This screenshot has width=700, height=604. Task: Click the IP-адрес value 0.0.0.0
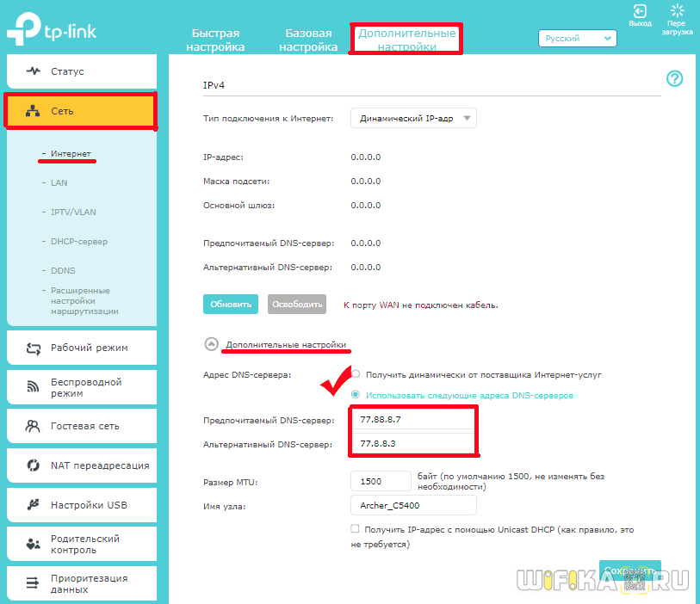(366, 157)
